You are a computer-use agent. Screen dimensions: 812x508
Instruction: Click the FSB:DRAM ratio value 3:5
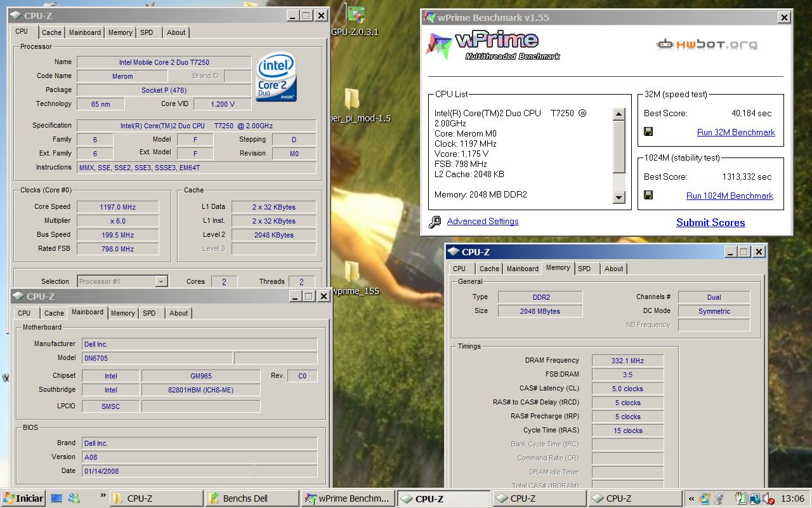click(x=628, y=375)
